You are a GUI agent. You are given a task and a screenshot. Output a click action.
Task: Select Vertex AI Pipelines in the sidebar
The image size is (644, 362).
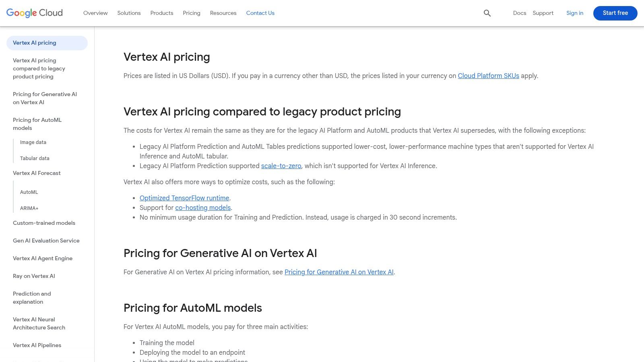37,345
